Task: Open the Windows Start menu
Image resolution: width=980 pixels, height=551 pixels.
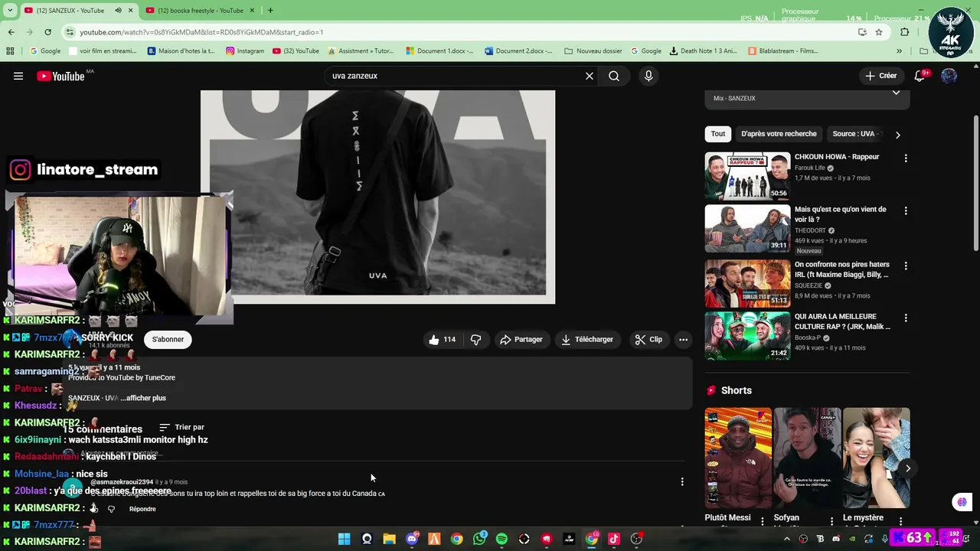Action: pos(344,539)
